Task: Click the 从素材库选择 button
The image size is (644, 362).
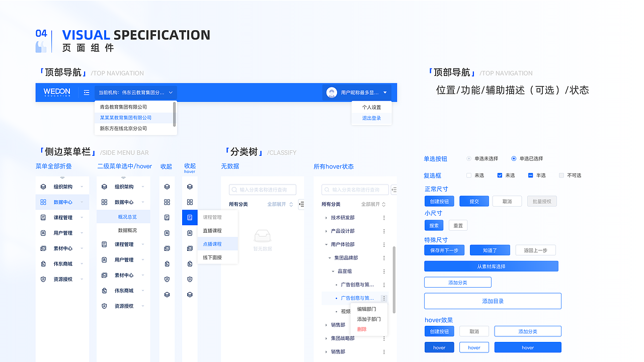Action: coord(491,266)
